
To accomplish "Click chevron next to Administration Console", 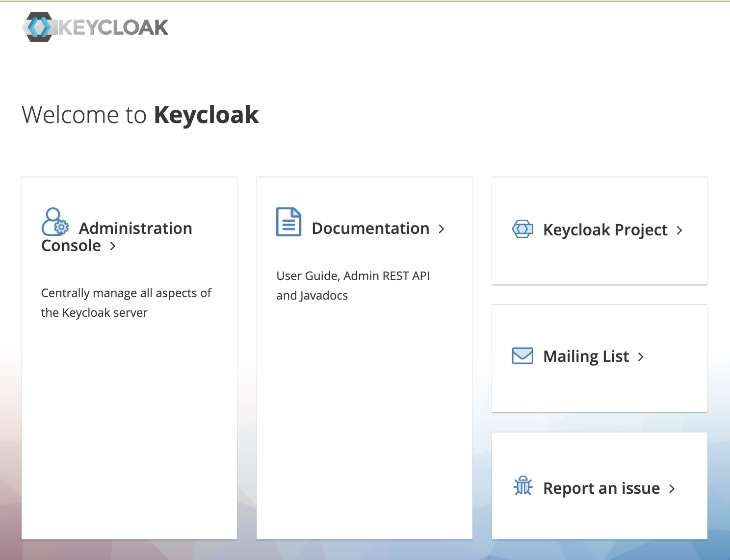I will 113,246.
